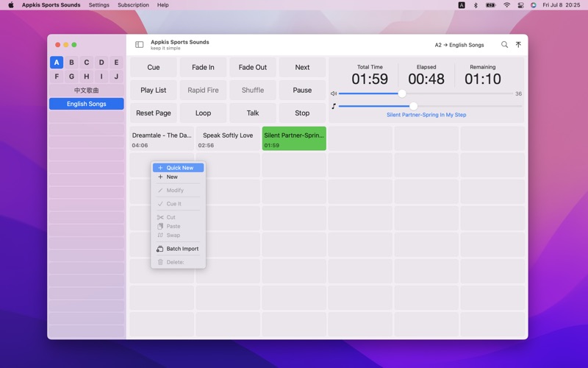Skip to Next track
Image resolution: width=588 pixels, height=368 pixels.
[x=302, y=67]
